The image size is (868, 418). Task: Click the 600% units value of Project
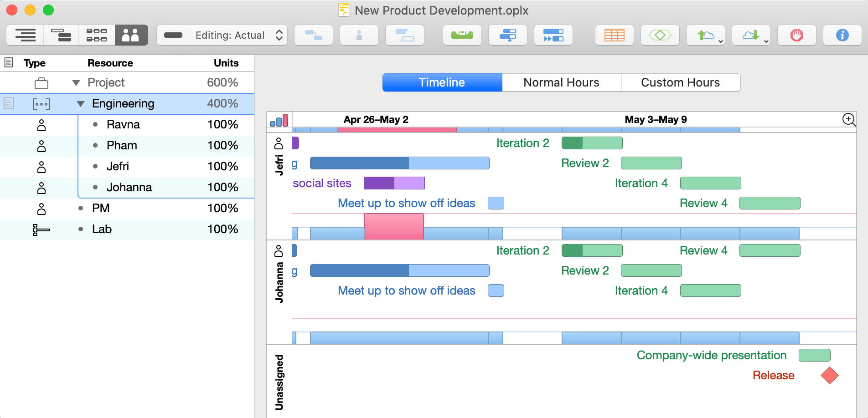point(222,83)
